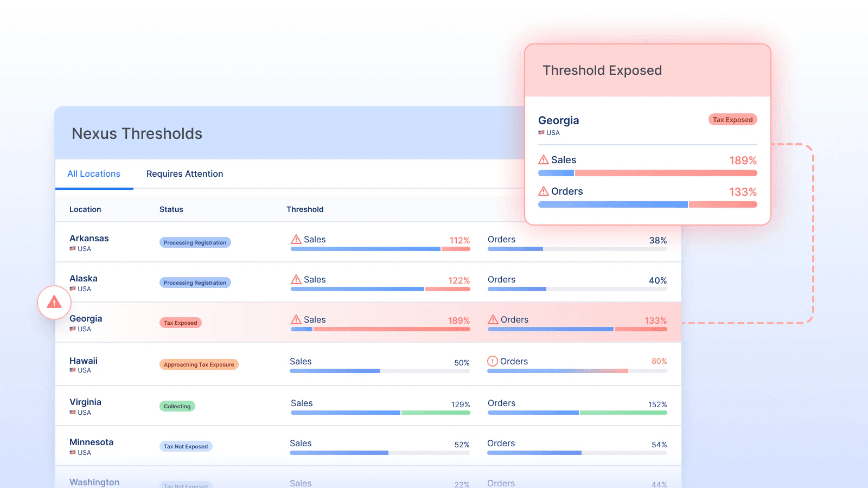The image size is (868, 488).
Task: Click Georgia Sales 189% bar in popup card
Action: coord(647,173)
